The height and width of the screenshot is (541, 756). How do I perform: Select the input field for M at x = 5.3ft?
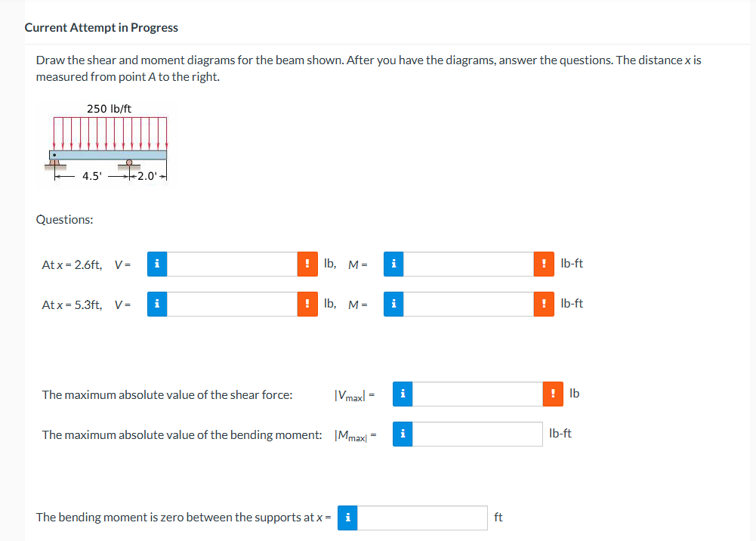467,304
